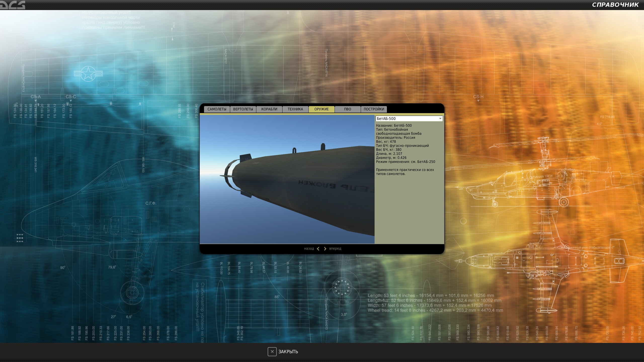Image resolution: width=644 pixels, height=362 pixels.
Task: Click the СПРАВОЧНИК title text
Action: pos(615,5)
